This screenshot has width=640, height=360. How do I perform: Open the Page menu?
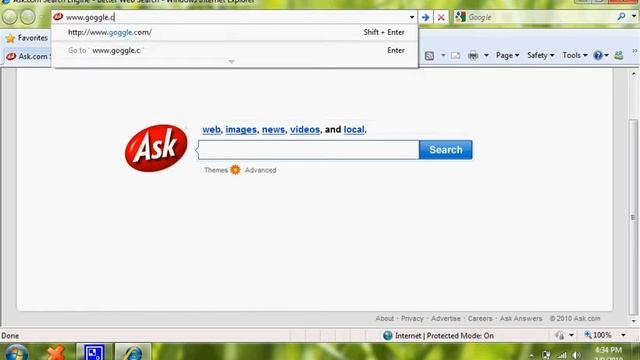point(507,56)
